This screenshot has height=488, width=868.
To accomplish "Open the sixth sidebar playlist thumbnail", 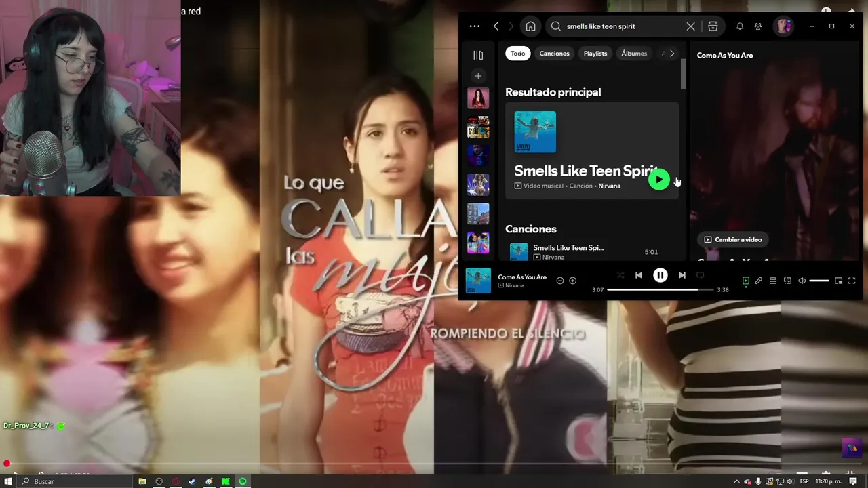I will click(478, 243).
